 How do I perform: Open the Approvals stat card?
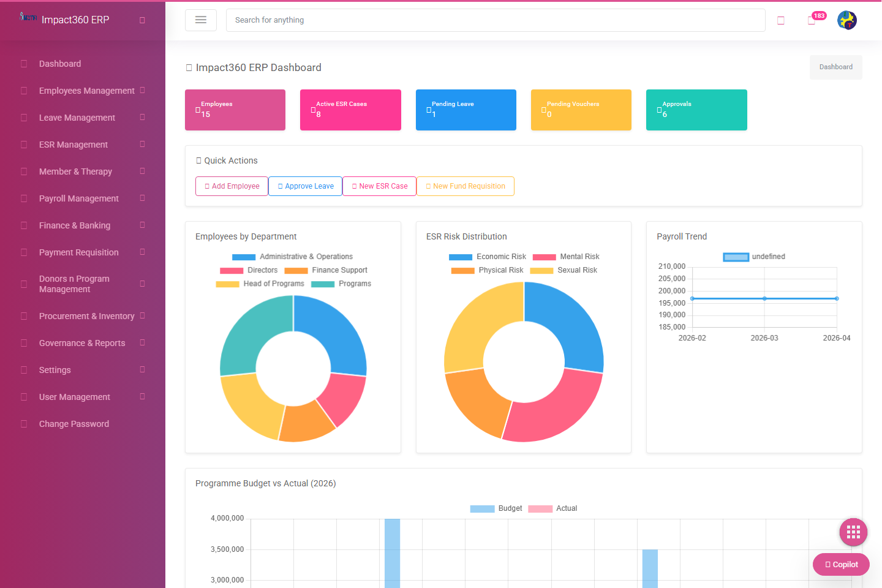(696, 110)
